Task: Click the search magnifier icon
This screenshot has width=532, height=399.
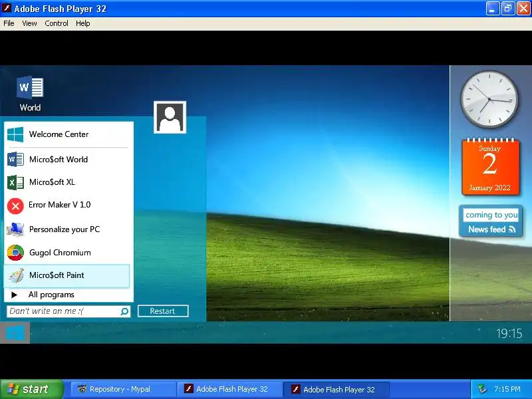Action: (124, 311)
